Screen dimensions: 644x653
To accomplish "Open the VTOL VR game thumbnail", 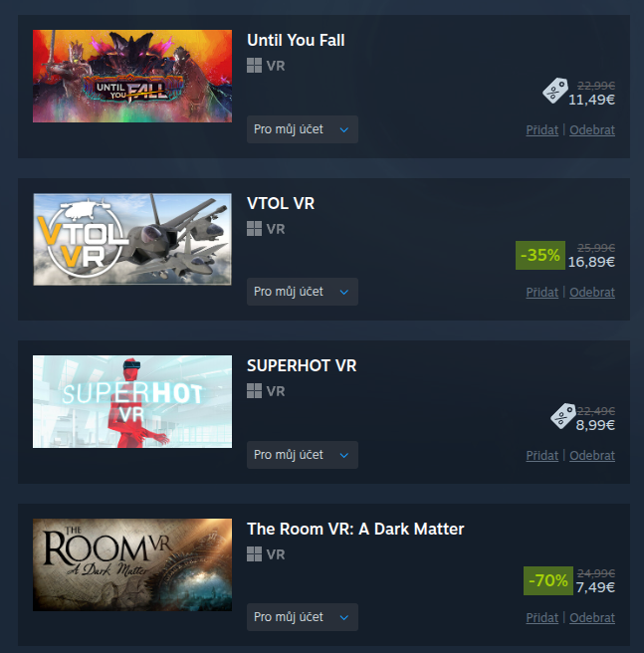I will (x=132, y=240).
